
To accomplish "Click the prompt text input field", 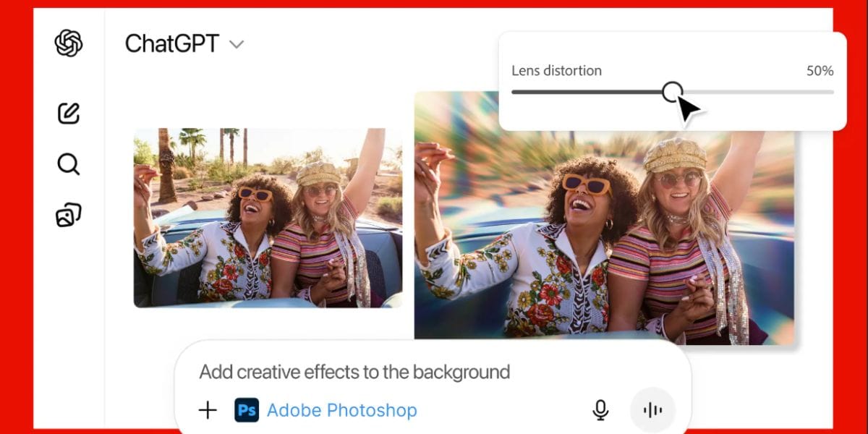I will (x=354, y=371).
